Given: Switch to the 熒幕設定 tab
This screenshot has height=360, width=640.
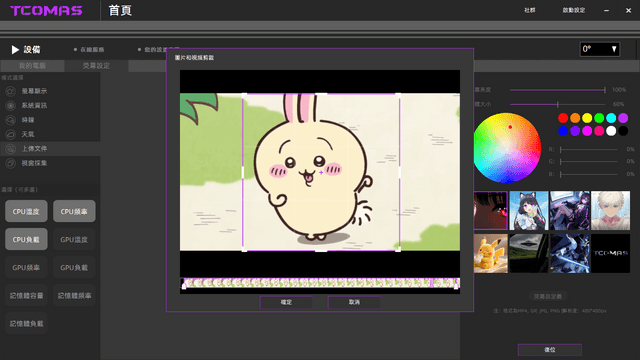Looking at the screenshot, I should coord(96,66).
